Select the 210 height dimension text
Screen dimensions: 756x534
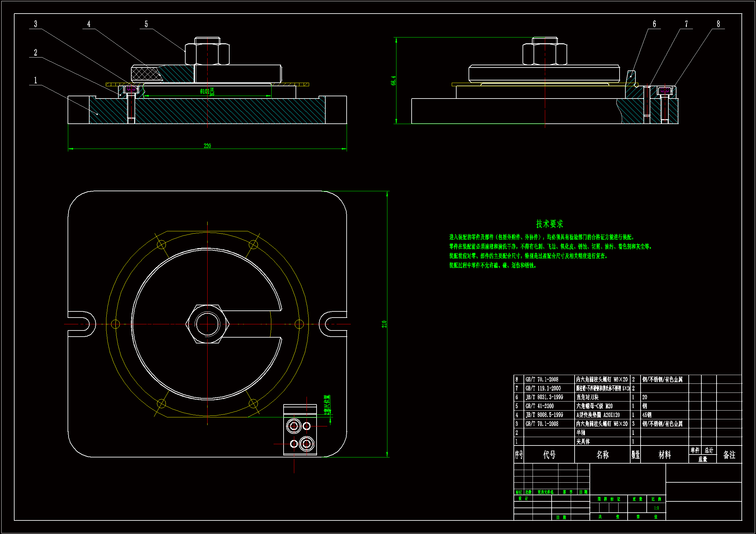(384, 324)
